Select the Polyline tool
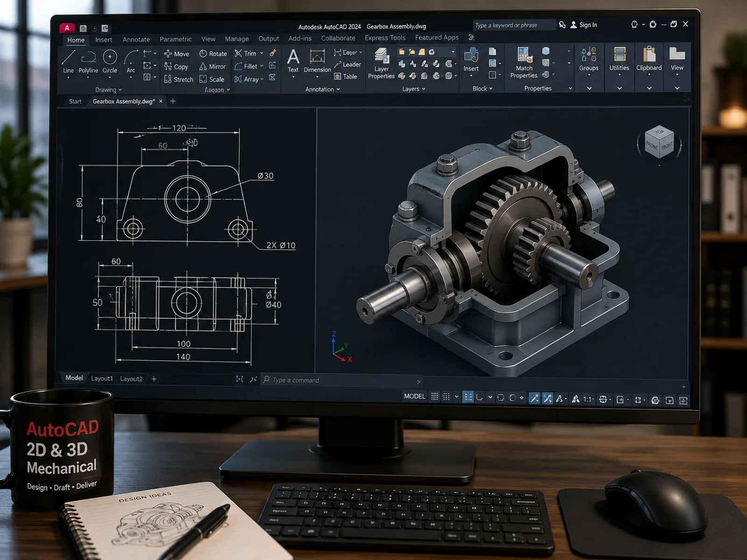This screenshot has width=747, height=560. 88,61
